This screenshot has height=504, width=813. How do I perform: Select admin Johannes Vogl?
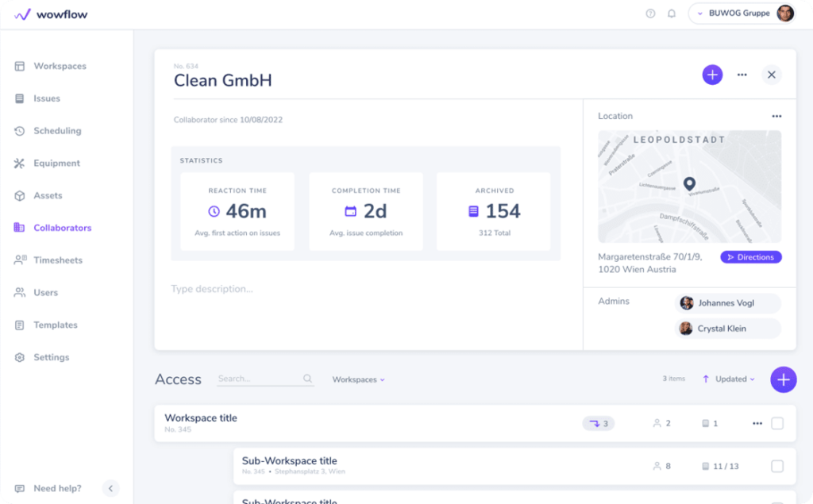(728, 303)
